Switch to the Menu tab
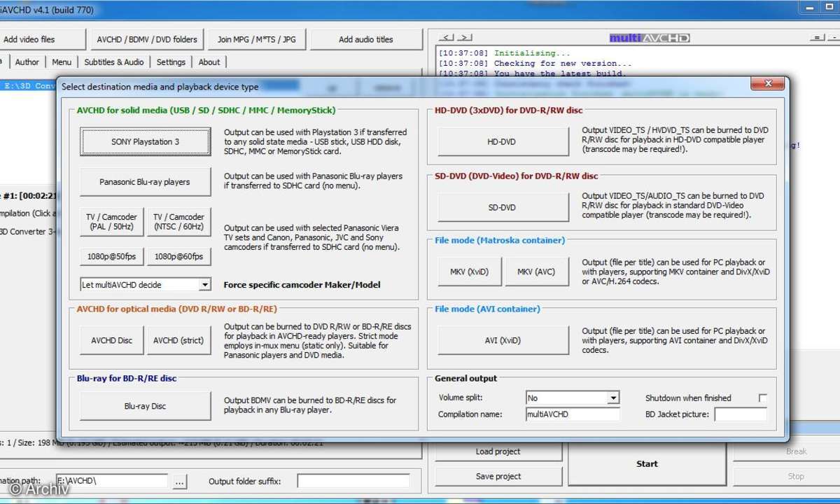This screenshot has height=504, width=840. [62, 62]
